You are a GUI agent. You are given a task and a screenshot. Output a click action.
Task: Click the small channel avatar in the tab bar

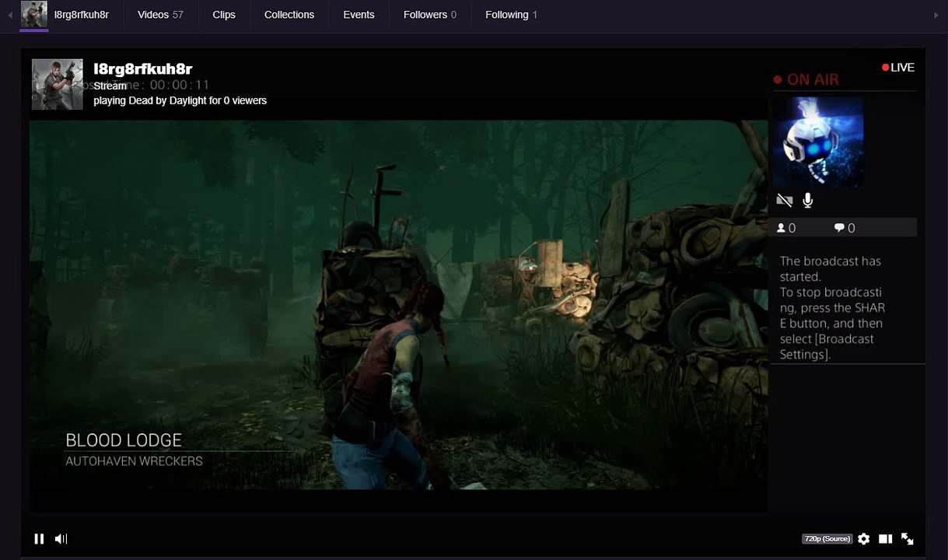(34, 15)
